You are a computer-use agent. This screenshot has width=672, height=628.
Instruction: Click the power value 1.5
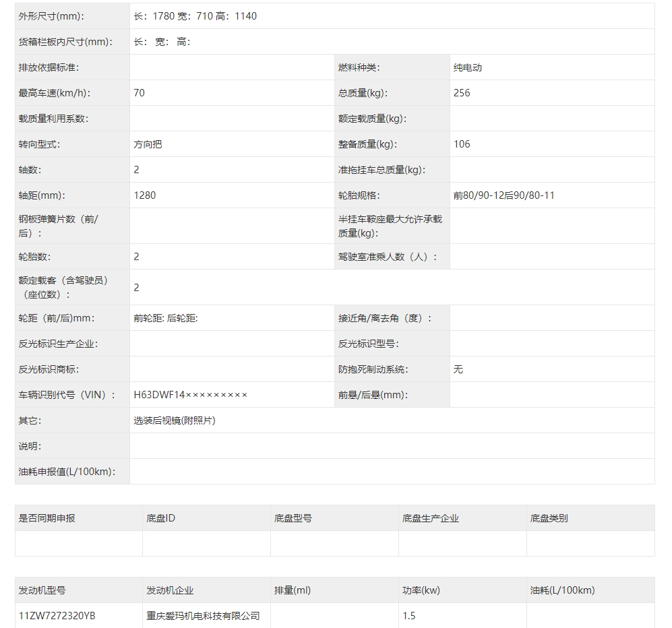tap(409, 616)
